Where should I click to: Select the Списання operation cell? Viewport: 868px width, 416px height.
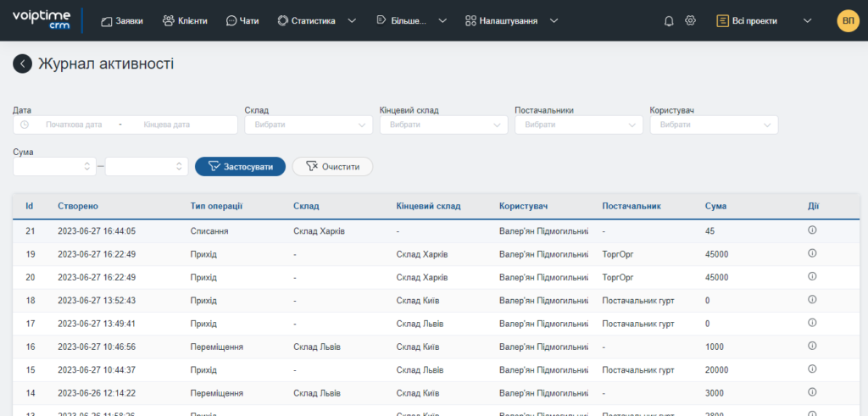tap(209, 231)
